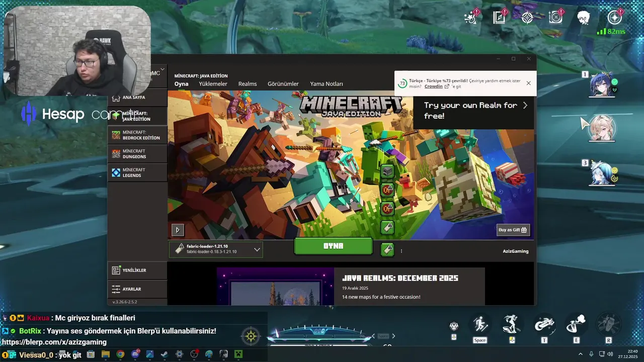Open the game character profile head icon
The image size is (644, 362).
584,18
